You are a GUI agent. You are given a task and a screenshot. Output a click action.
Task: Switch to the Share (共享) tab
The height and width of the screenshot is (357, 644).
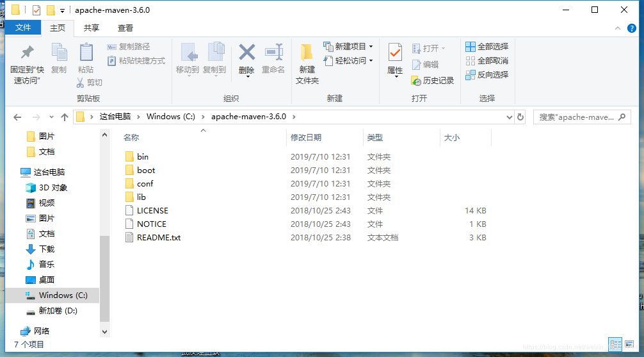coord(91,28)
